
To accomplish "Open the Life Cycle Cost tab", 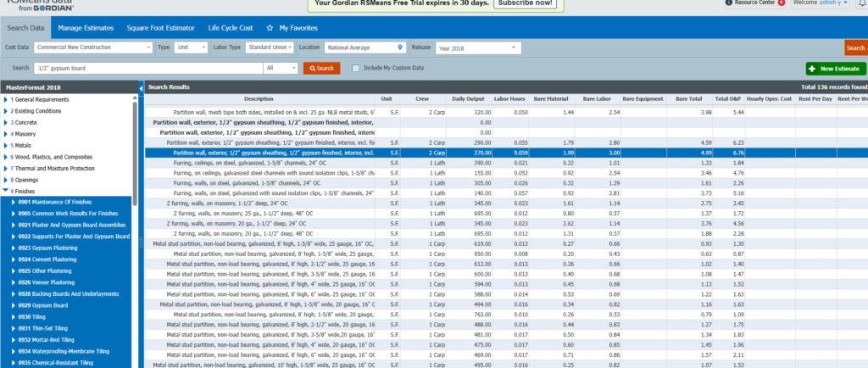I will click(x=231, y=28).
